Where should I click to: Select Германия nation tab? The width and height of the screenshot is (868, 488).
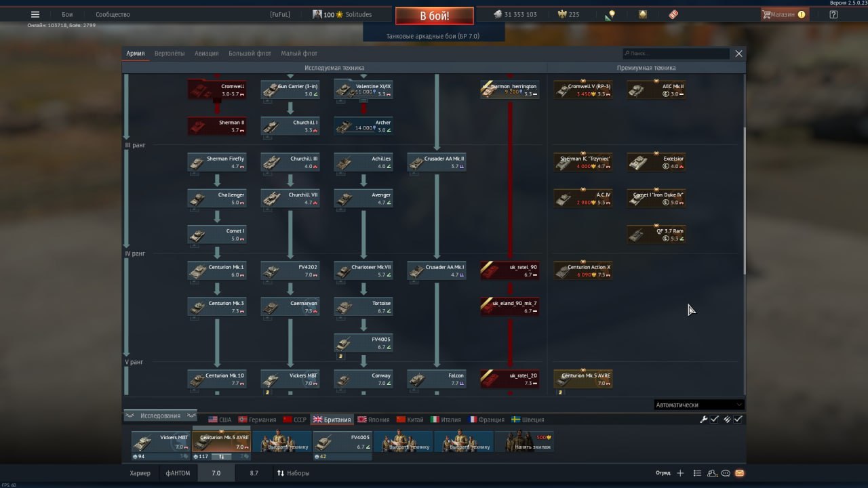coord(257,420)
